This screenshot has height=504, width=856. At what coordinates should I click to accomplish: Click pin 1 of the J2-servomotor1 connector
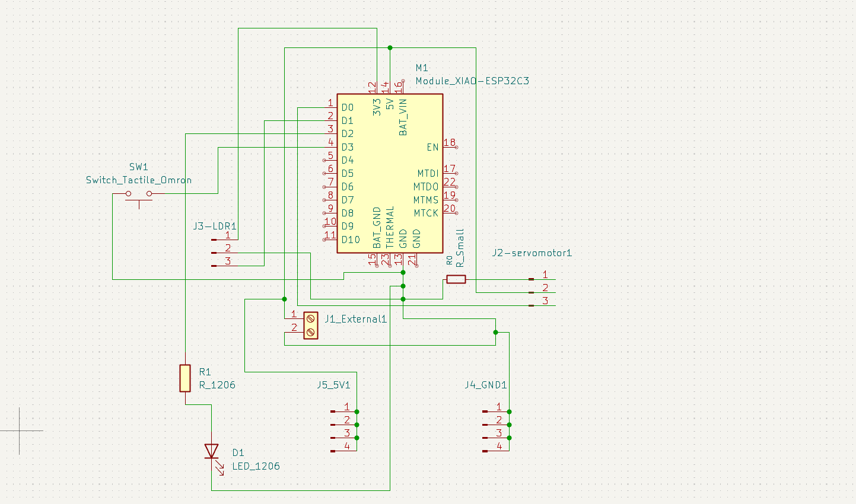[542, 279]
